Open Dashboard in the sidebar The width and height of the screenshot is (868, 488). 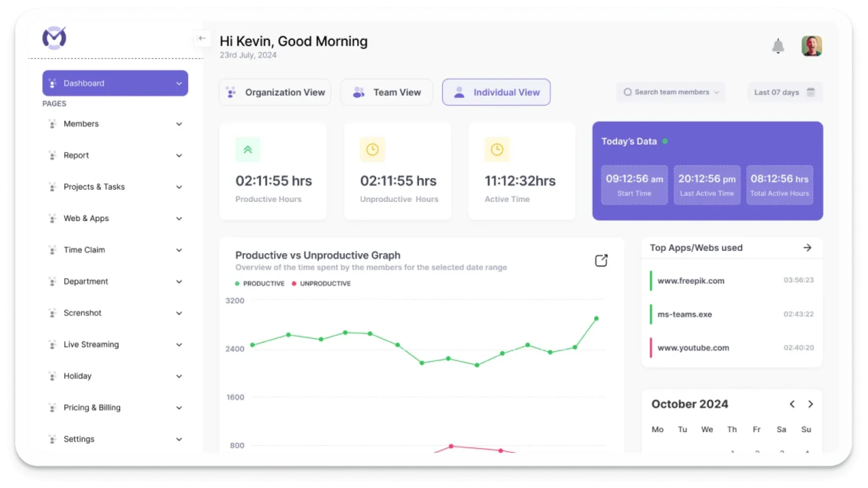coord(115,83)
